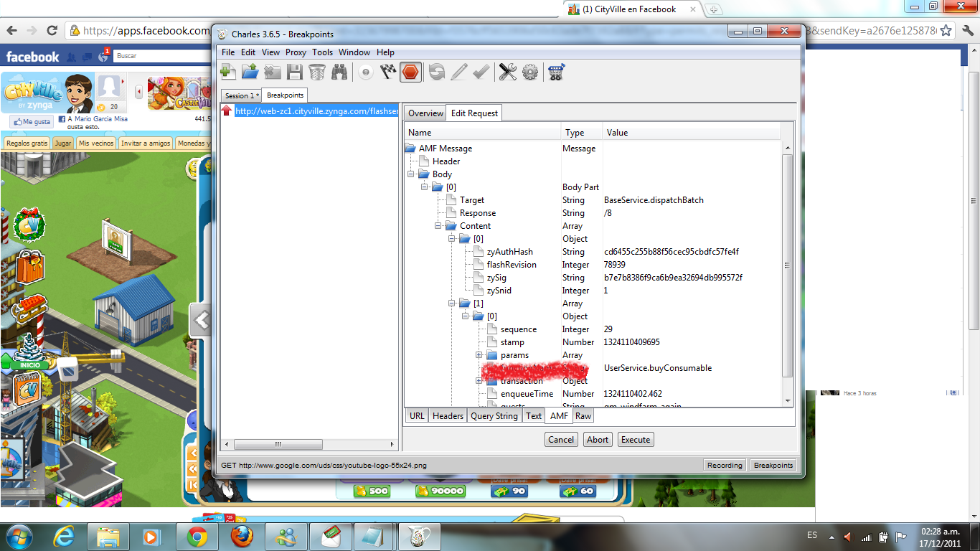This screenshot has width=980, height=551.
Task: Click the shopping cart Purchase icon
Action: (x=557, y=72)
